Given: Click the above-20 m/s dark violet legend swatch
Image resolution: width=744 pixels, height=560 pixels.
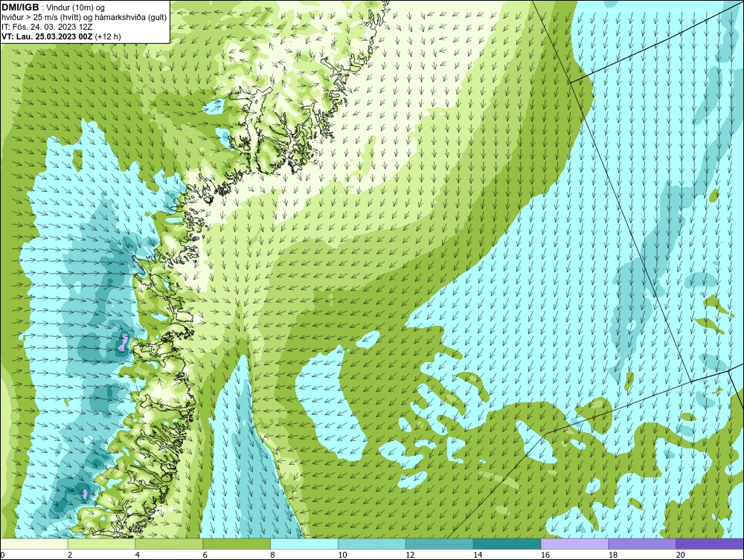Looking at the screenshot, I should click(x=709, y=544).
